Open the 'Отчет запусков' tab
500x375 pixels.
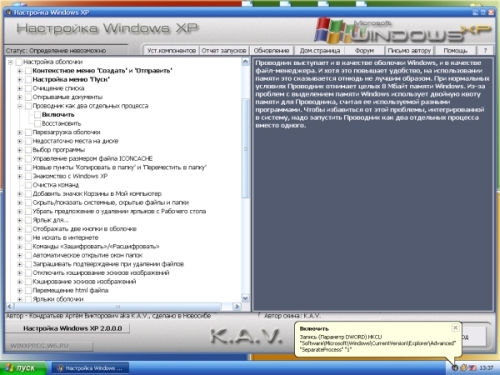point(224,51)
